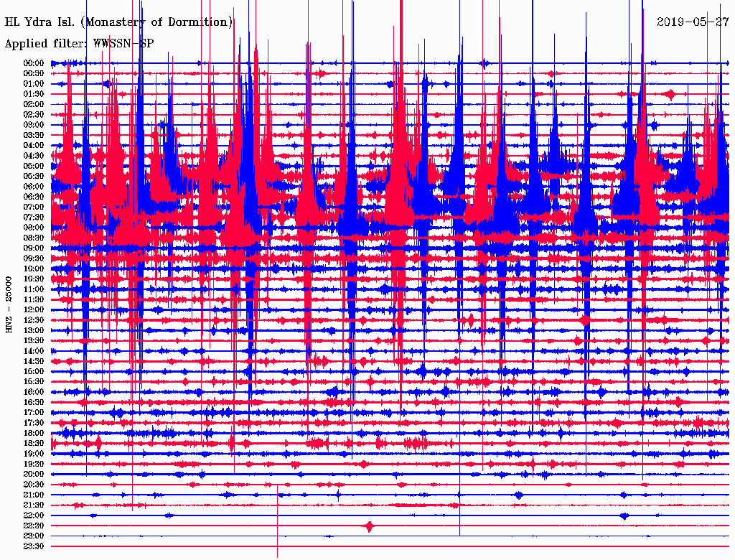Image resolution: width=735 pixels, height=560 pixels.
Task: Select the '23:00' time label
Action: [x=34, y=536]
